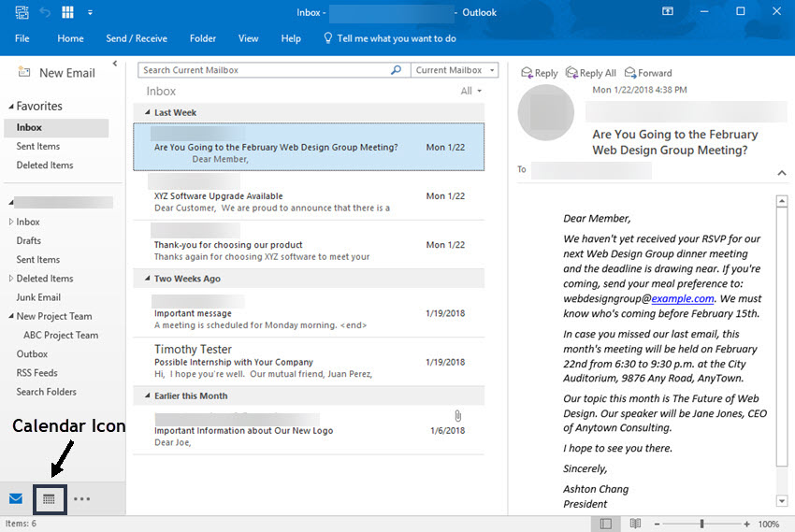Open the Junk Email folder
This screenshot has width=795, height=532.
[38, 297]
